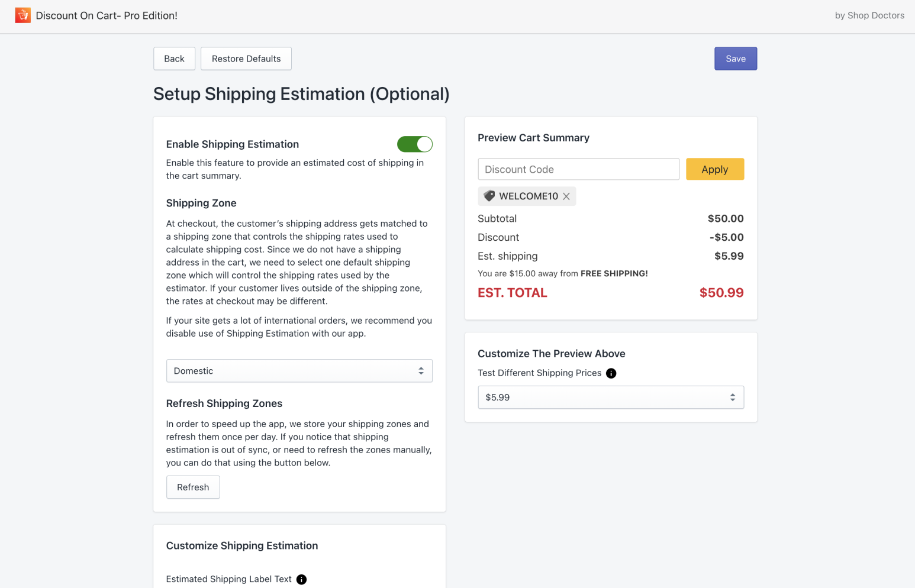Show info for Estimated Shipping Label Text
The image size is (915, 588).
point(301,580)
